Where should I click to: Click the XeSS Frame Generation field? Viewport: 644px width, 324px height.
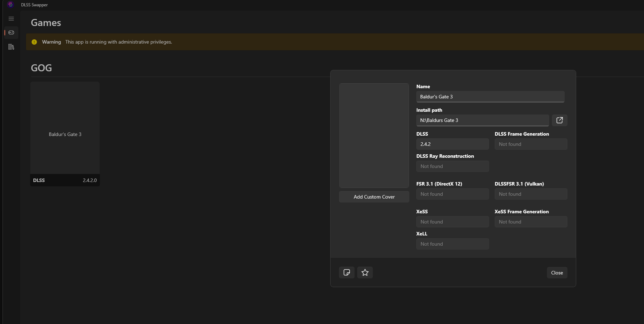[x=531, y=222]
